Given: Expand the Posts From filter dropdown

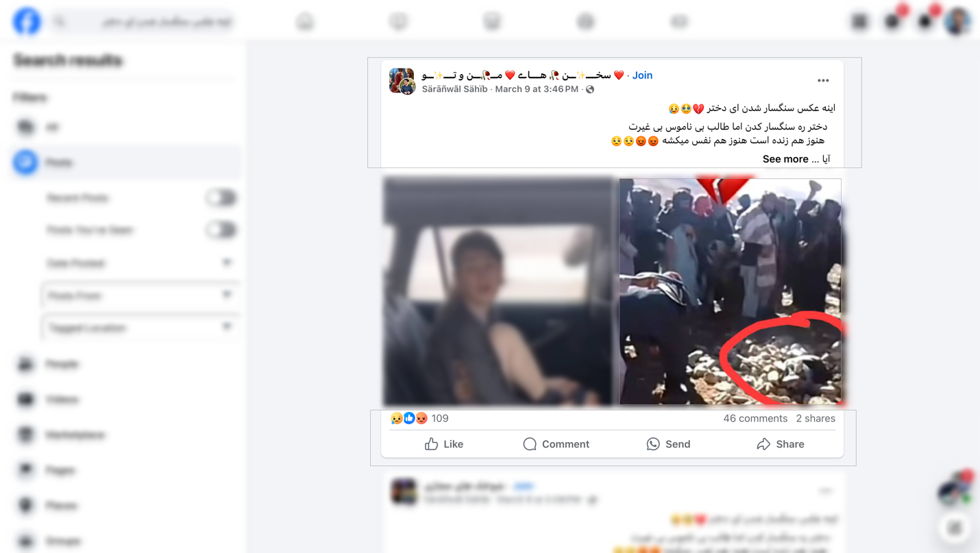Looking at the screenshot, I should [x=140, y=295].
